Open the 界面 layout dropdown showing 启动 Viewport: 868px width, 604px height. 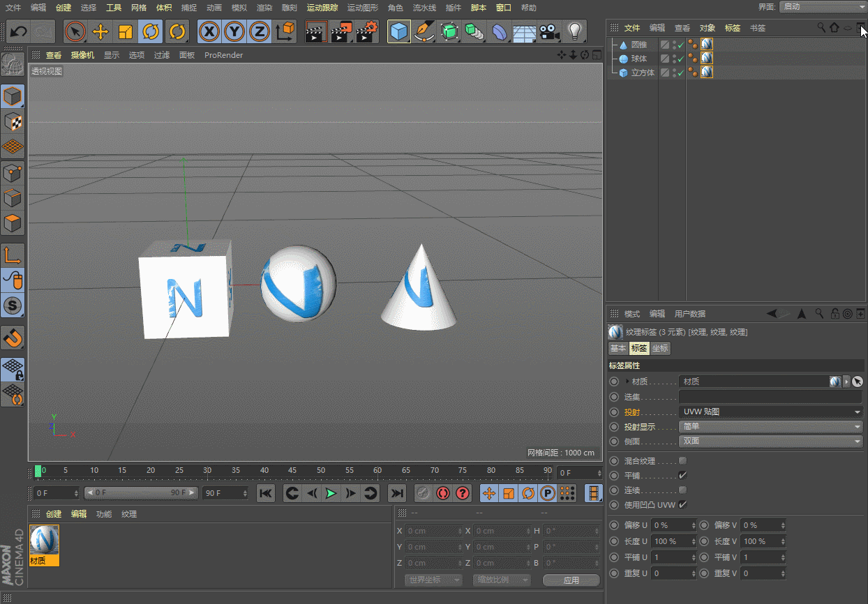pos(822,7)
